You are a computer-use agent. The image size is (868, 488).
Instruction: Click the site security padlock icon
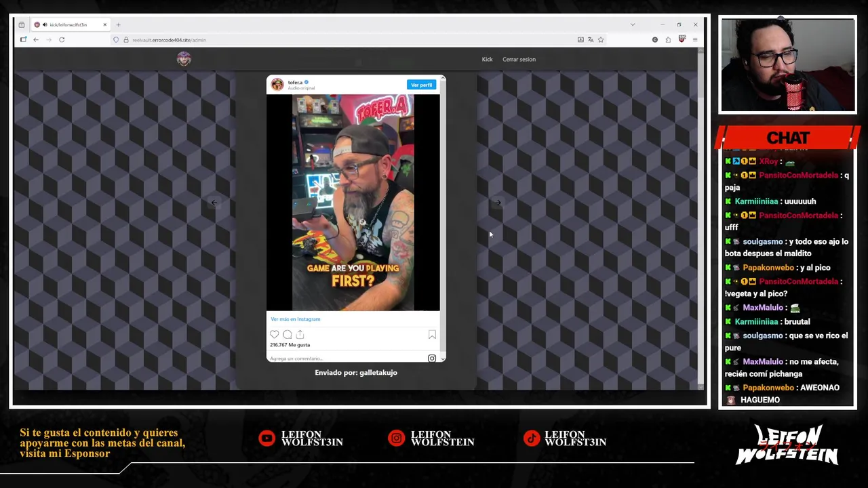pyautogui.click(x=125, y=39)
